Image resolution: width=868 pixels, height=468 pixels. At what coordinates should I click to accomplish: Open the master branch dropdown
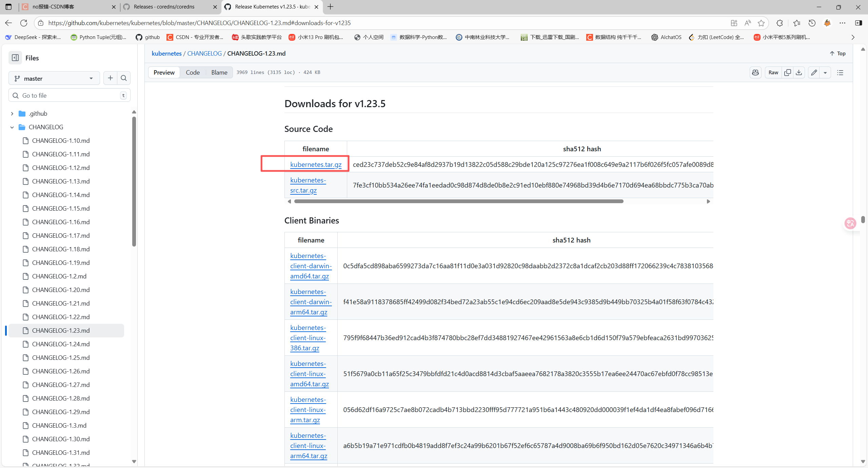pyautogui.click(x=54, y=78)
